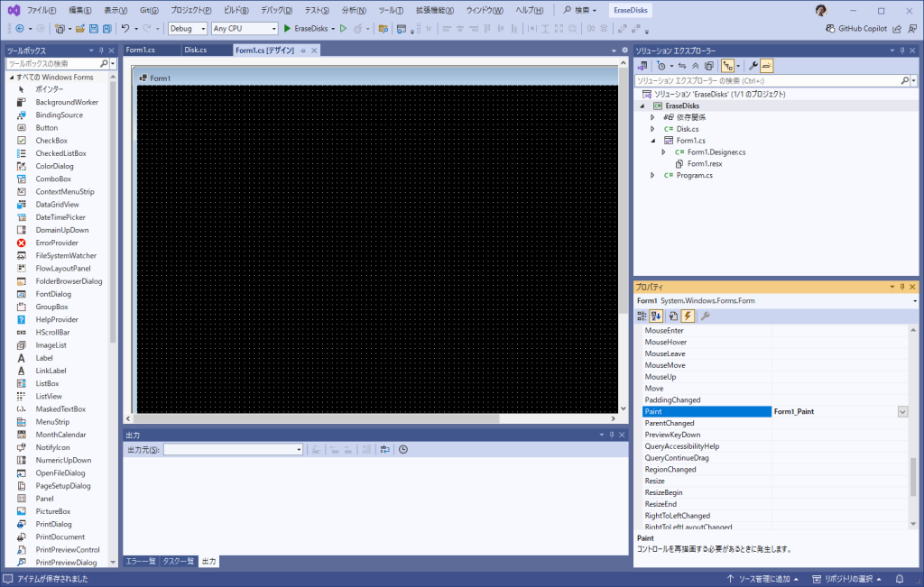Viewport: 924px width, 587px height.
Task: Click the designer's horizontal scrollbar
Action: click(x=374, y=418)
